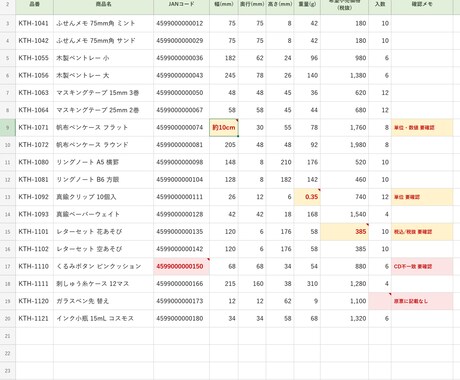Viewport: 460px width, 380px height.
Task: Click the highlighted weight value 0.35
Action: pos(307,197)
